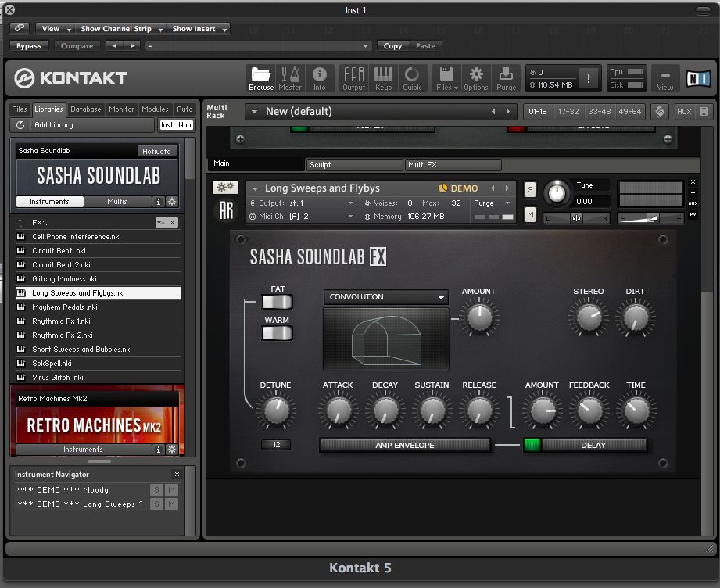Open the instrument Output st.1 dropdown
Image resolution: width=720 pixels, height=588 pixels.
tap(302, 203)
